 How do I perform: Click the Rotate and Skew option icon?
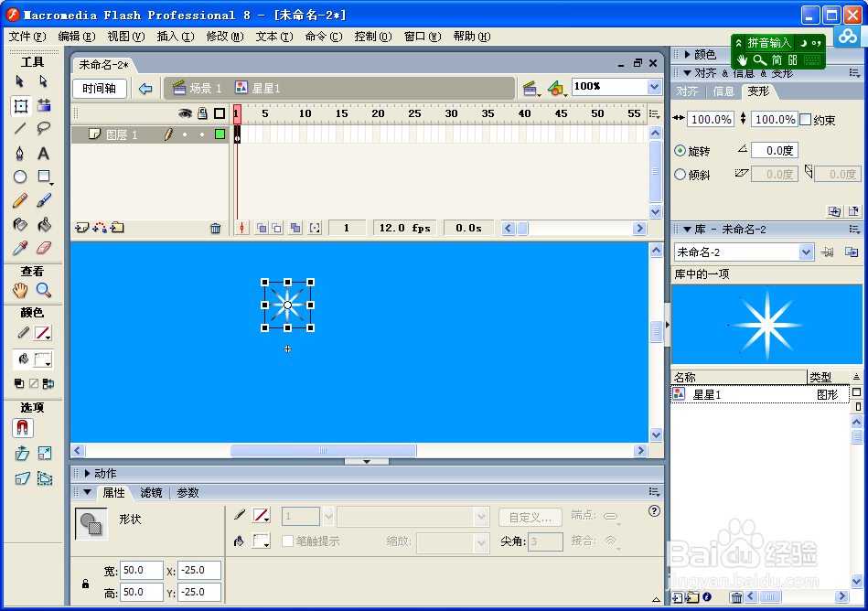[x=22, y=454]
